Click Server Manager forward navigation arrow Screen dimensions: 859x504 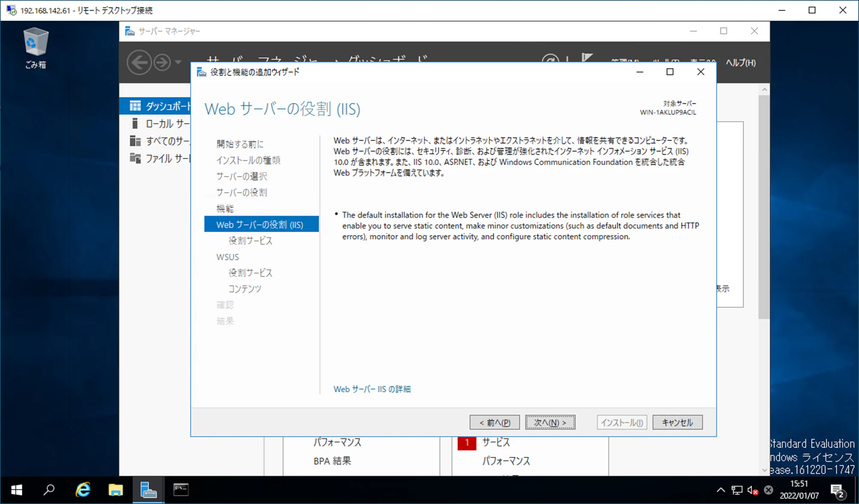(162, 63)
